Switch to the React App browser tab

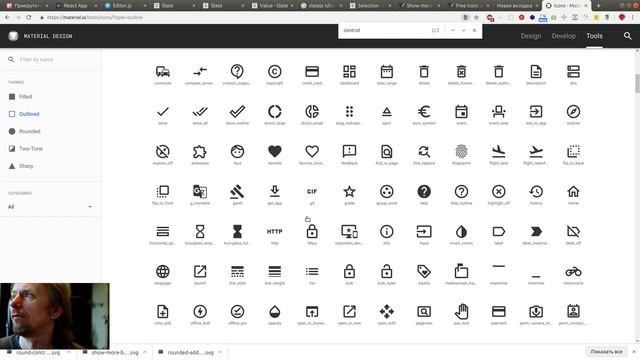click(x=75, y=6)
